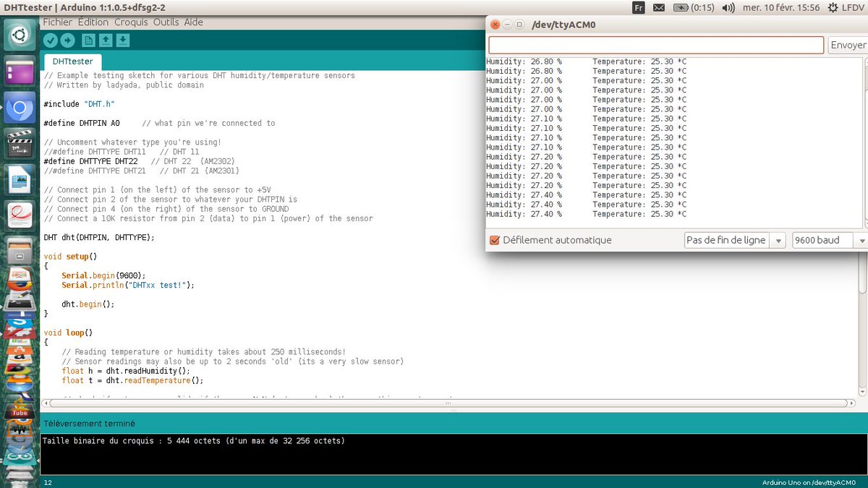Open the Croquis menu

click(x=131, y=22)
